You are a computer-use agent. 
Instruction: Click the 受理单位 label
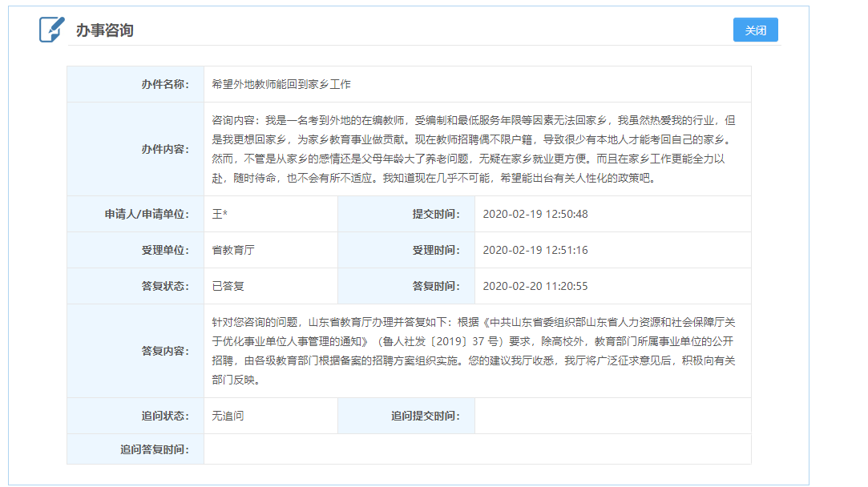point(165,250)
